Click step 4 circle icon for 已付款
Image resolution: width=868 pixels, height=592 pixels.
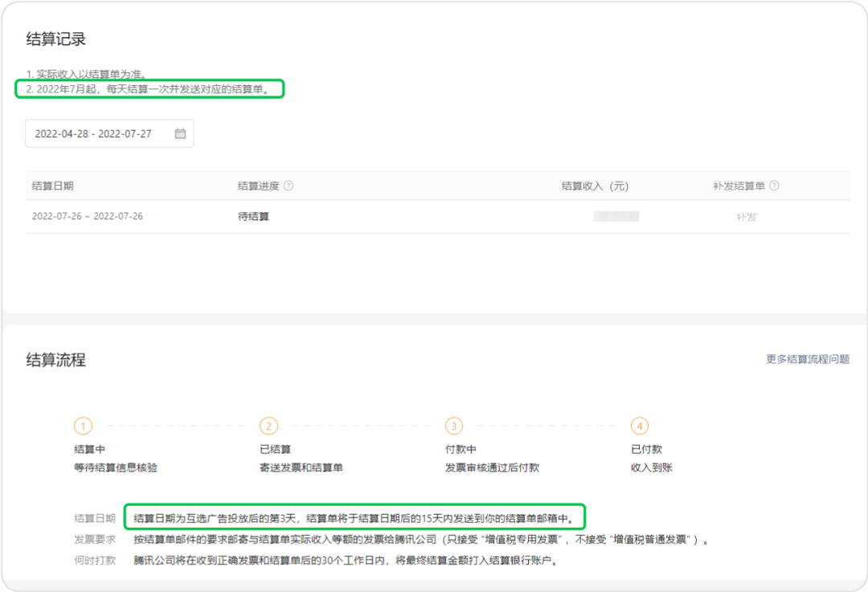pos(640,426)
